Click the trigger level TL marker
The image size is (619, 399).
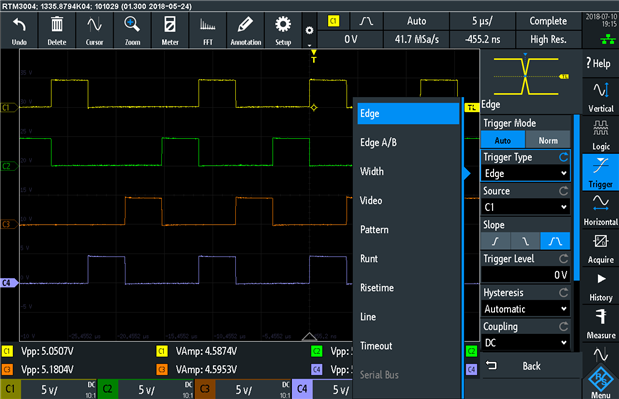(x=471, y=107)
